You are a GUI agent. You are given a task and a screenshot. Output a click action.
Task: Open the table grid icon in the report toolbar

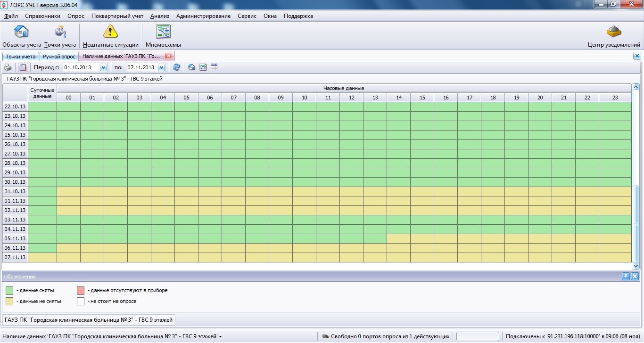click(214, 67)
